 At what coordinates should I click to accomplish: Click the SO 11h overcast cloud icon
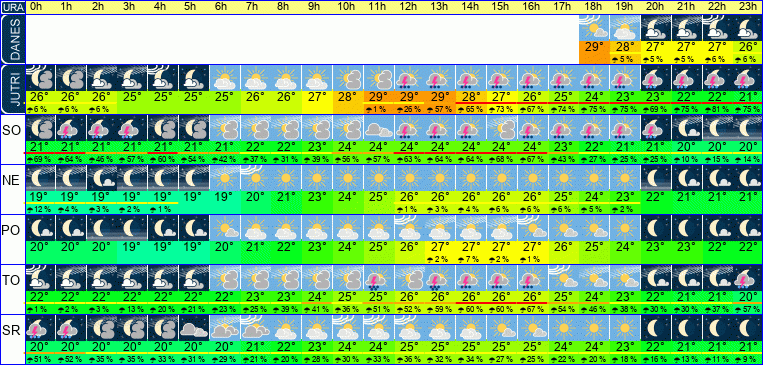point(379,128)
